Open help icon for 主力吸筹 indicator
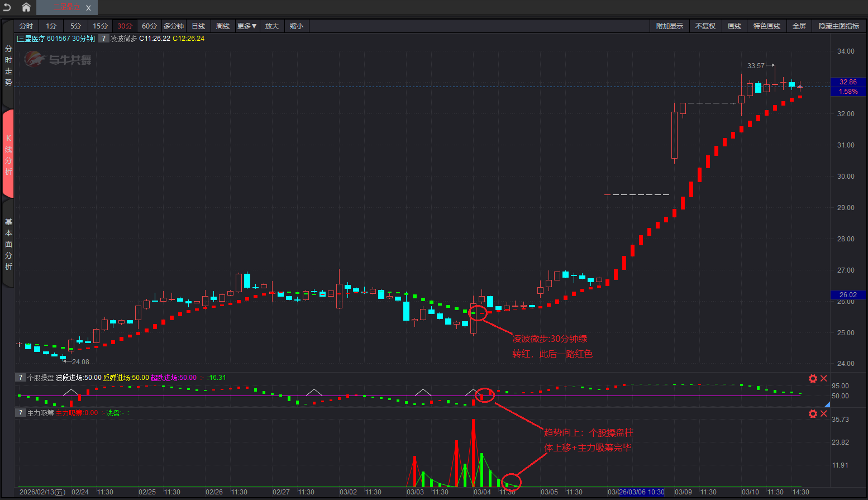The height and width of the screenshot is (500, 868). tap(21, 413)
